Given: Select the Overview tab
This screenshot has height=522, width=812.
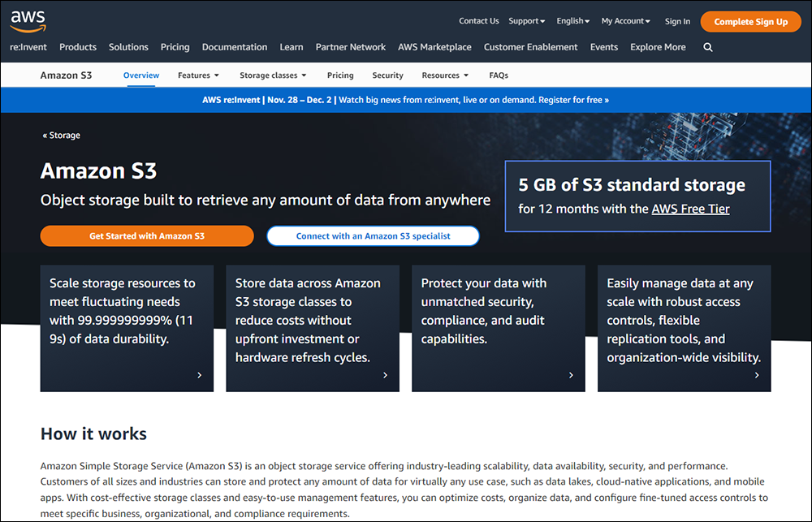Looking at the screenshot, I should 140,75.
